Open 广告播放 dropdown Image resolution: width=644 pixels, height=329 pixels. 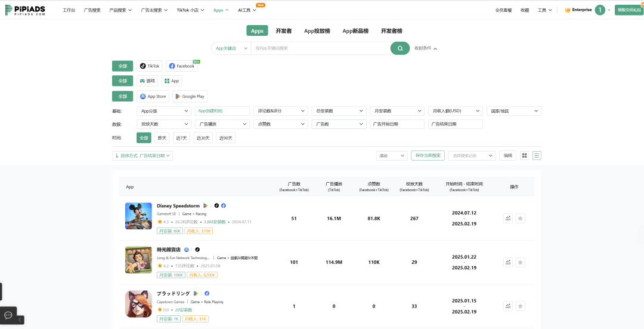coord(222,124)
